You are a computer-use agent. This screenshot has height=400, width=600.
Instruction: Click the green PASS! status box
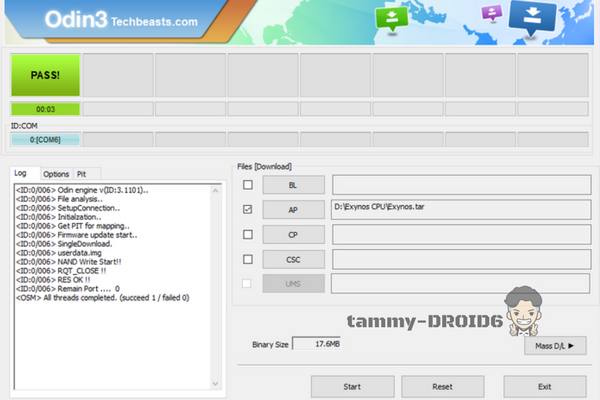pos(46,75)
